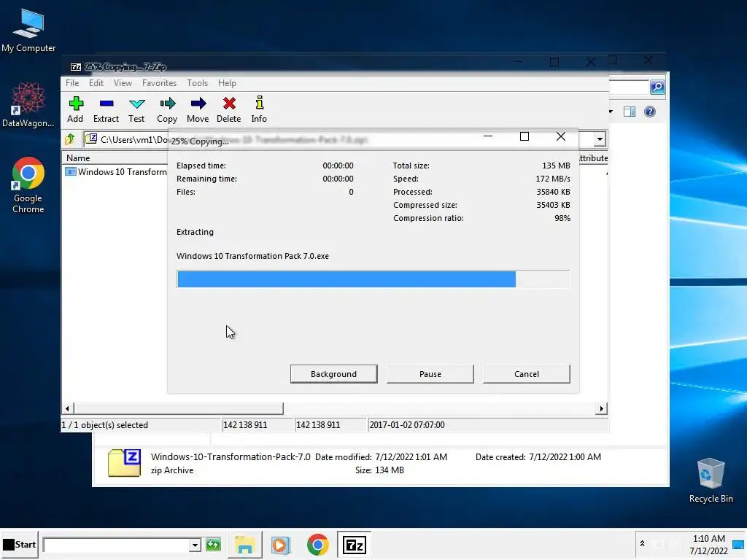Open the address path dropdown in 7-Zip
Viewport: 747px width, 560px height.
coord(600,139)
